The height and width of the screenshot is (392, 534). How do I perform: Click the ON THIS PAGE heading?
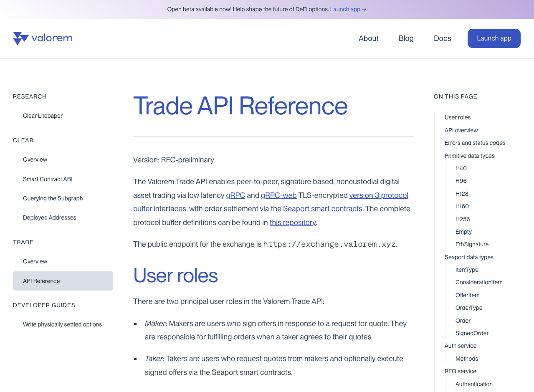(x=456, y=96)
